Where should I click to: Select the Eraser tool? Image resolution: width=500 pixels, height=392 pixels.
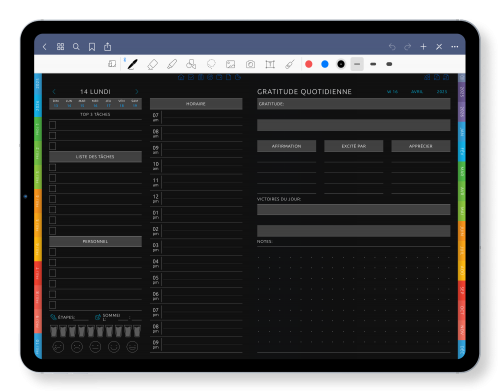click(152, 64)
